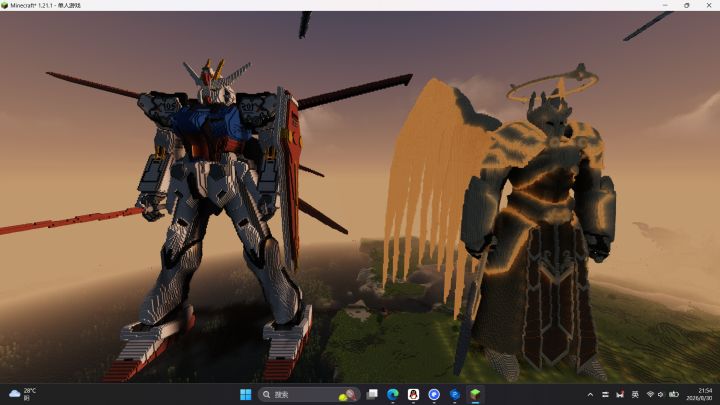Close the Minecraft window
The image size is (720, 405).
[x=709, y=6]
